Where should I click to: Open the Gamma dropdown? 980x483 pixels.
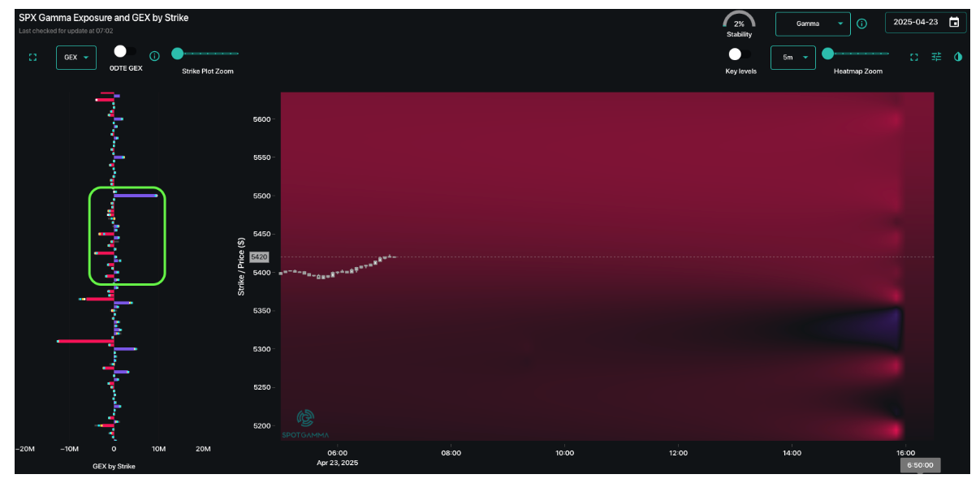(x=813, y=24)
